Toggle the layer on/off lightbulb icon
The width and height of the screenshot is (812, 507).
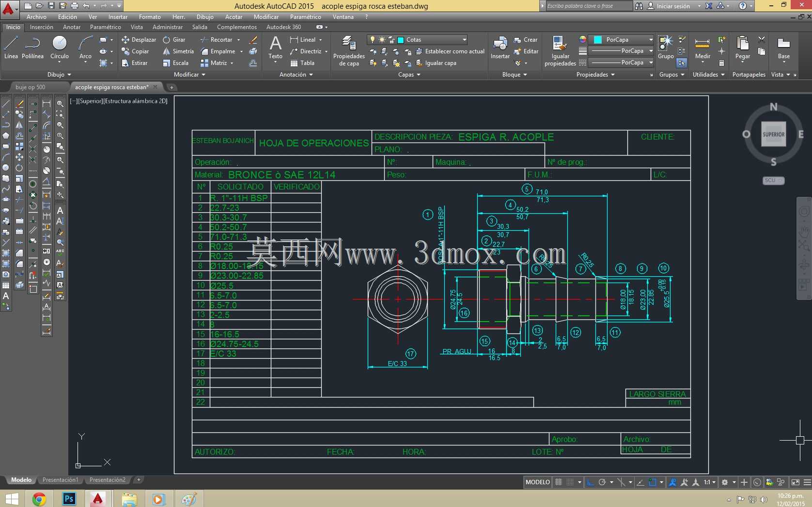tap(373, 40)
